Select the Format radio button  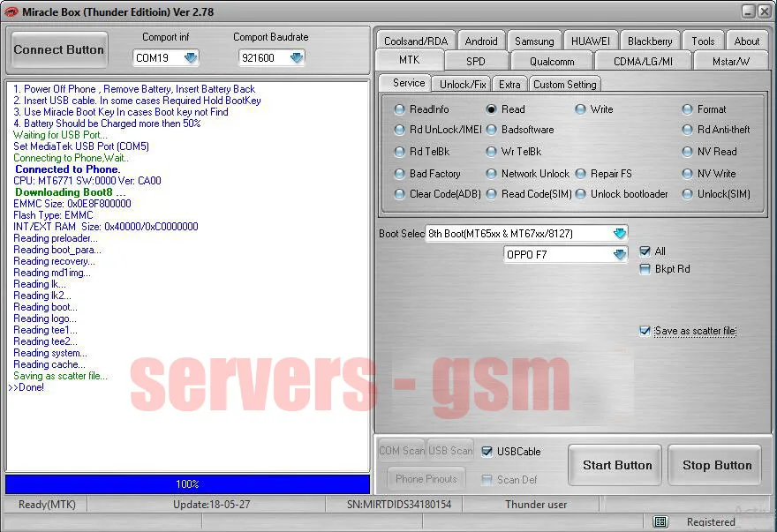[x=687, y=109]
